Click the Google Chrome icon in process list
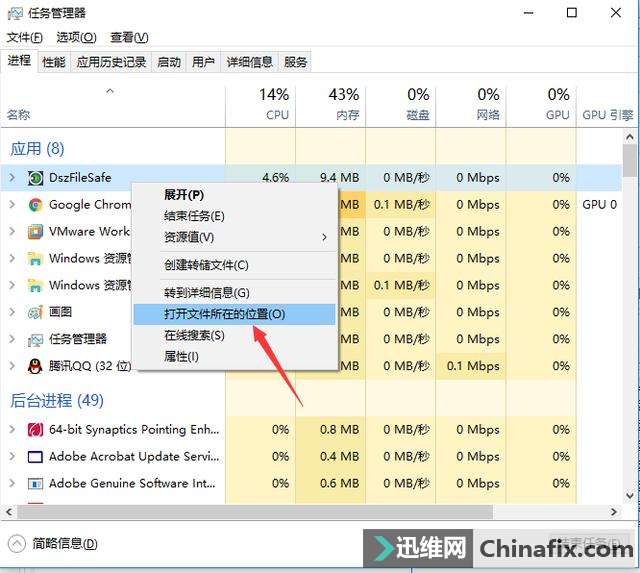 click(x=35, y=205)
